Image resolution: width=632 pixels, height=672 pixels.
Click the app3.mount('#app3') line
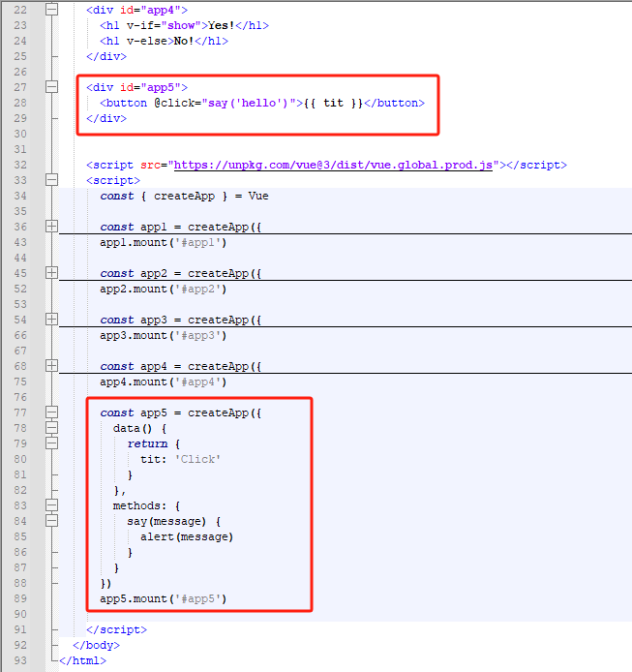click(x=163, y=336)
